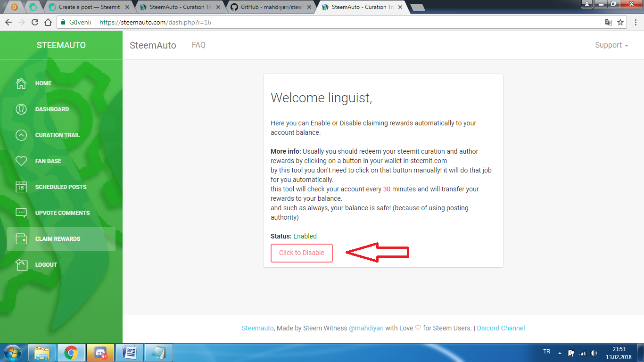This screenshot has height=362, width=644.
Task: Open the Steemauto footer link
Action: pyautogui.click(x=257, y=328)
